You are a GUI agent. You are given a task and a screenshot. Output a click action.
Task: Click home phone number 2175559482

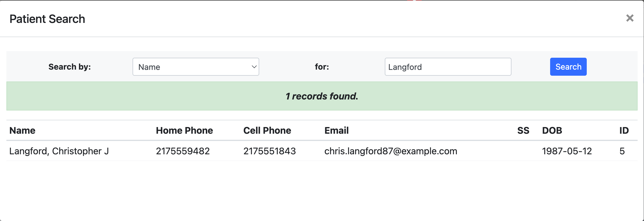[183, 151]
